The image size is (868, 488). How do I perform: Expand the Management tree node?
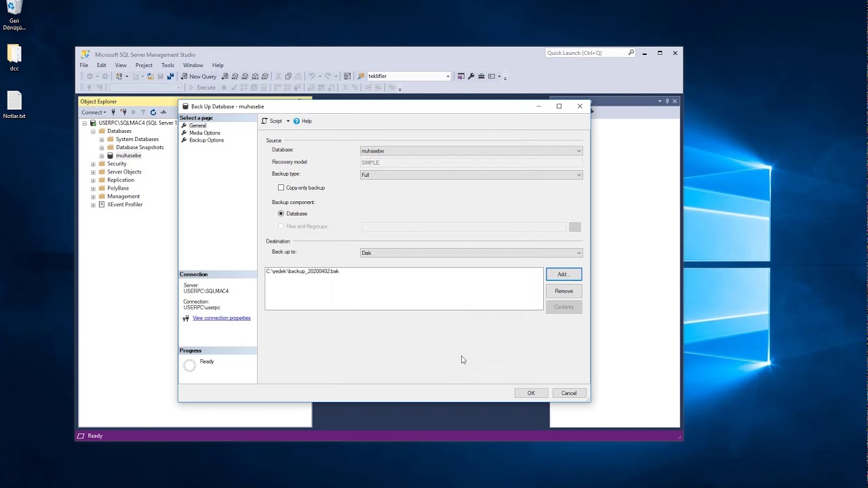point(93,197)
